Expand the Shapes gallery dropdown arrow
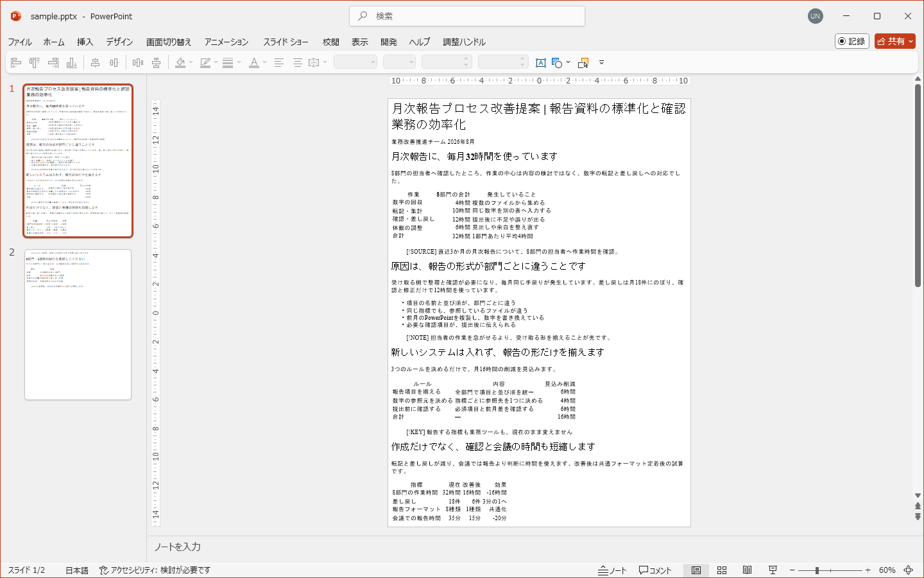This screenshot has height=578, width=924. click(x=568, y=62)
